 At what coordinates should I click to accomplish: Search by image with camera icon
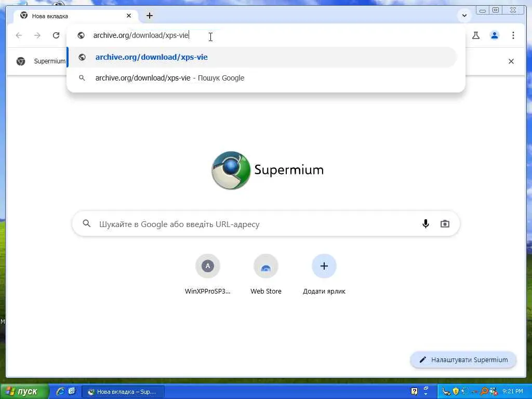click(x=445, y=224)
